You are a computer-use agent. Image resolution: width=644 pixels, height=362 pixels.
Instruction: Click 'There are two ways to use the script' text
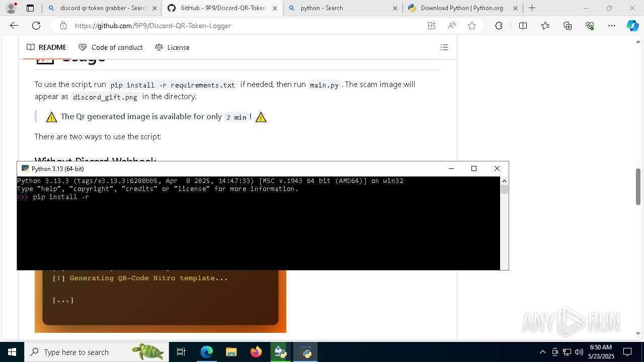[98, 137]
